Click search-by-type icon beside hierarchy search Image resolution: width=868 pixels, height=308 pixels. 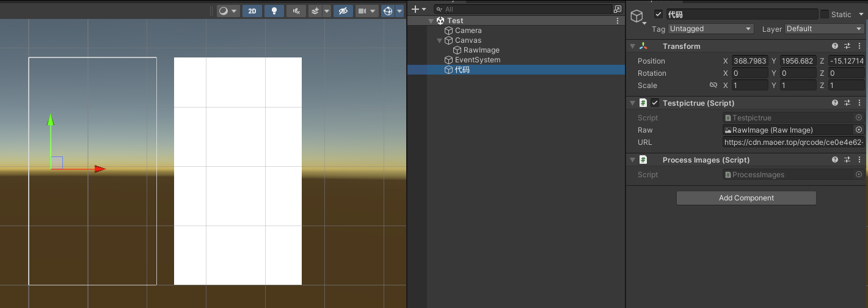(618, 9)
